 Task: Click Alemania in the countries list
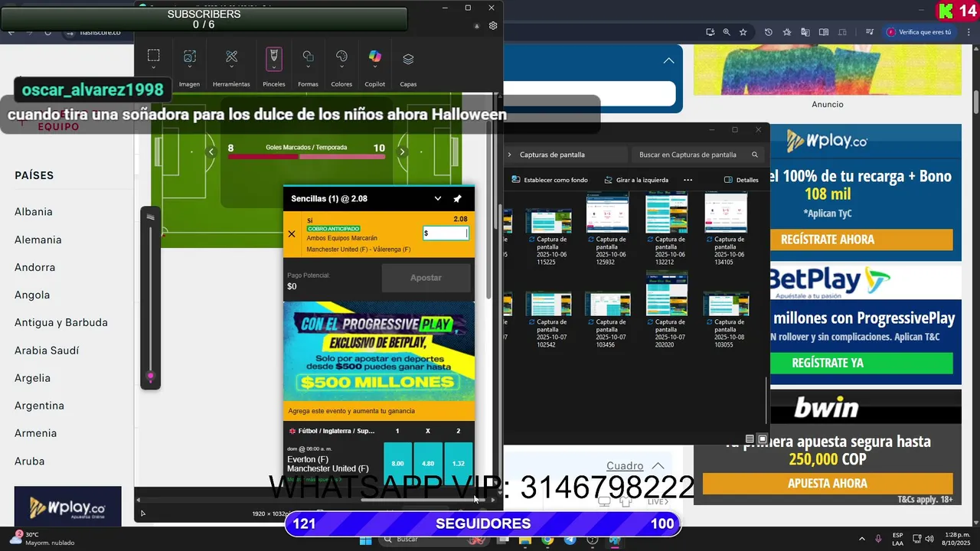coord(38,240)
